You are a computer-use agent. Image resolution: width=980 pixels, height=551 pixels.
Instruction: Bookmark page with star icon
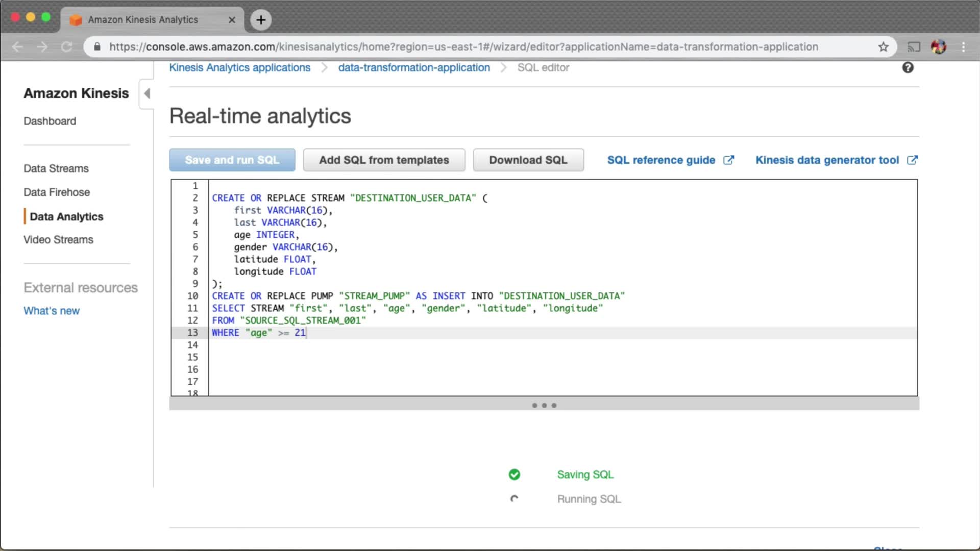pyautogui.click(x=884, y=47)
